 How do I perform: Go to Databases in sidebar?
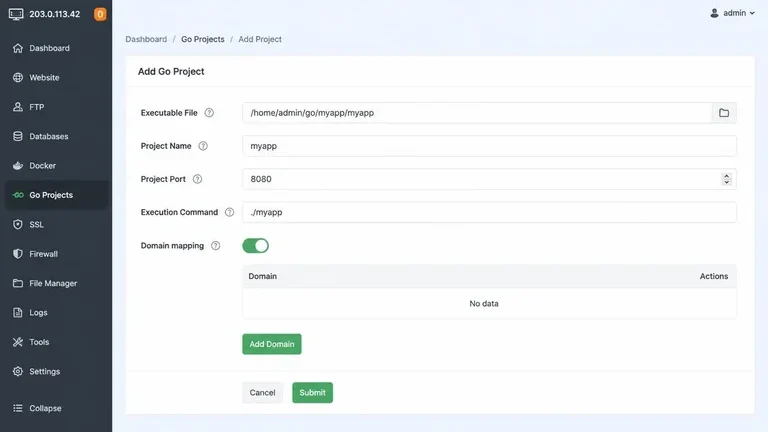click(x=48, y=136)
